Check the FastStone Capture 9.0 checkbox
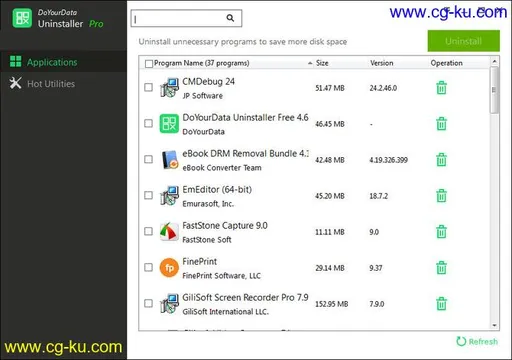Image resolution: width=512 pixels, height=360 pixels. [x=148, y=231]
